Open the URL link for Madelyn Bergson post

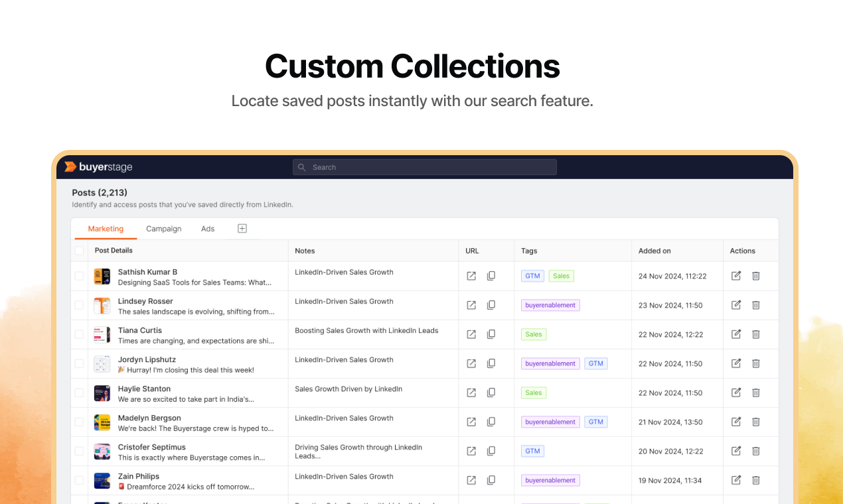tap(471, 422)
